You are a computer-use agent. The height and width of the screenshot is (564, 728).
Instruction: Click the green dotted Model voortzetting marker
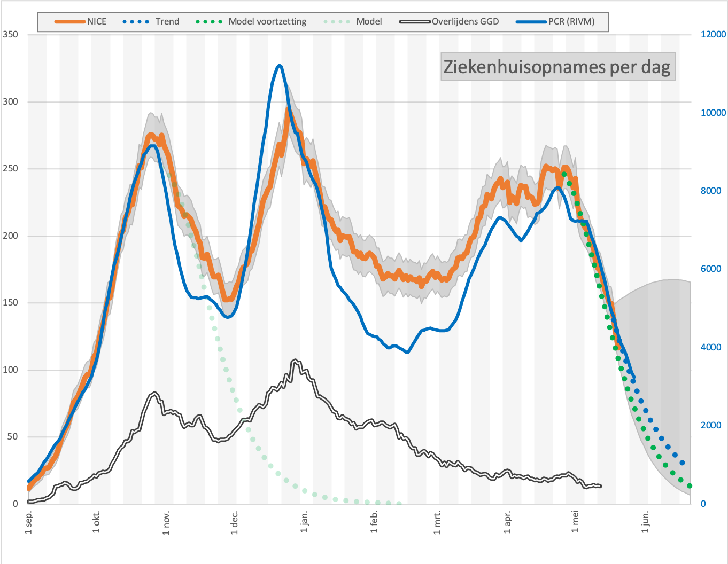[x=209, y=22]
